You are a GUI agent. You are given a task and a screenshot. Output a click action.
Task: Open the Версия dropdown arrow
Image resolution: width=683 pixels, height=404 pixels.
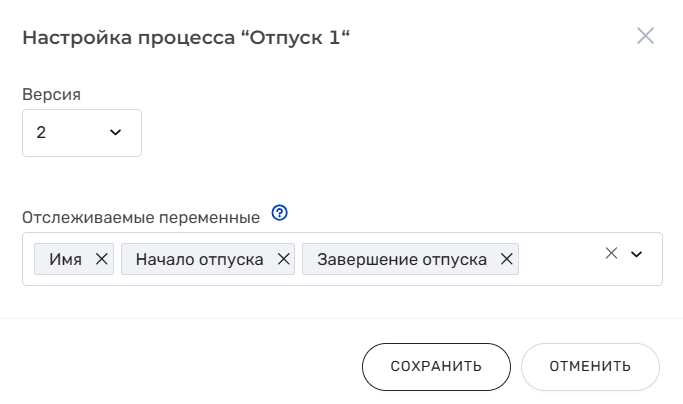pyautogui.click(x=115, y=132)
